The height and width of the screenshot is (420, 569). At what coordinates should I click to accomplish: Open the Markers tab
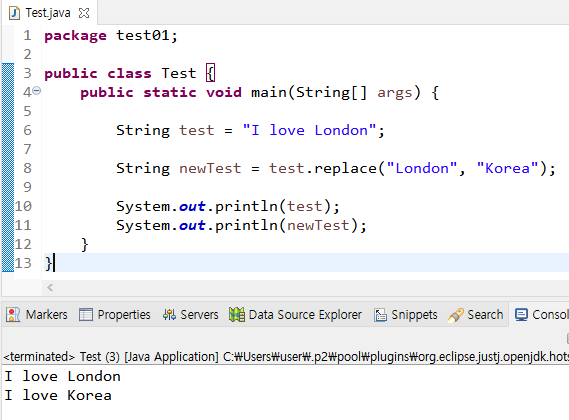point(37,315)
